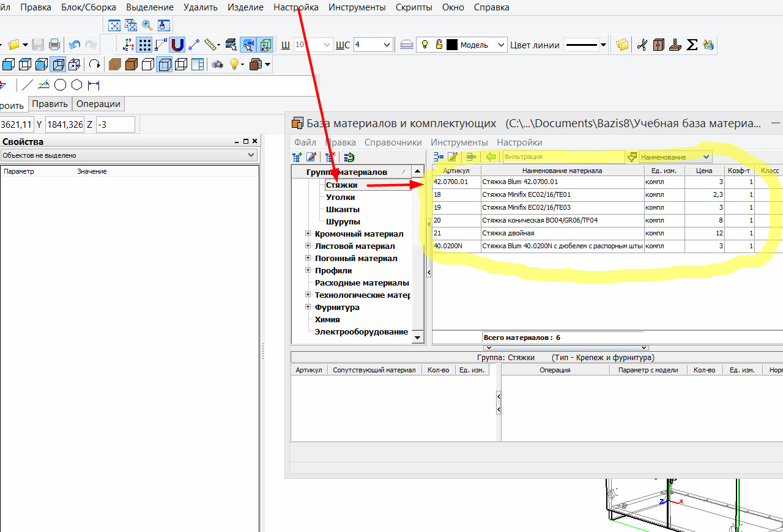The image size is (783, 532).
Task: Expand the Кромочный материал group
Action: click(308, 234)
